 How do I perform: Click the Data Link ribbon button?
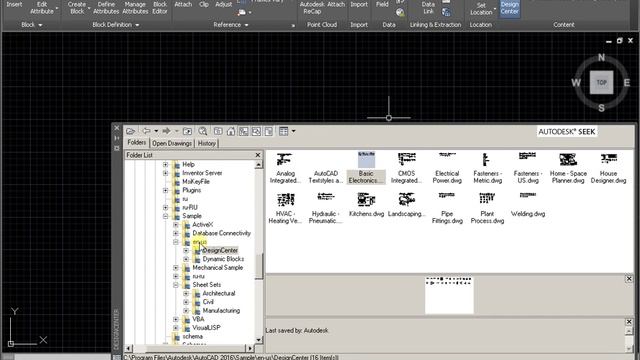click(428, 8)
